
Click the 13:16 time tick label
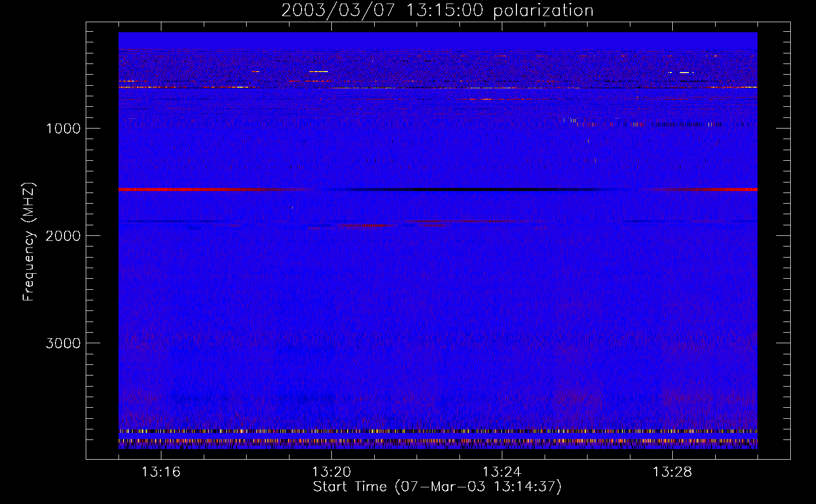[161, 472]
